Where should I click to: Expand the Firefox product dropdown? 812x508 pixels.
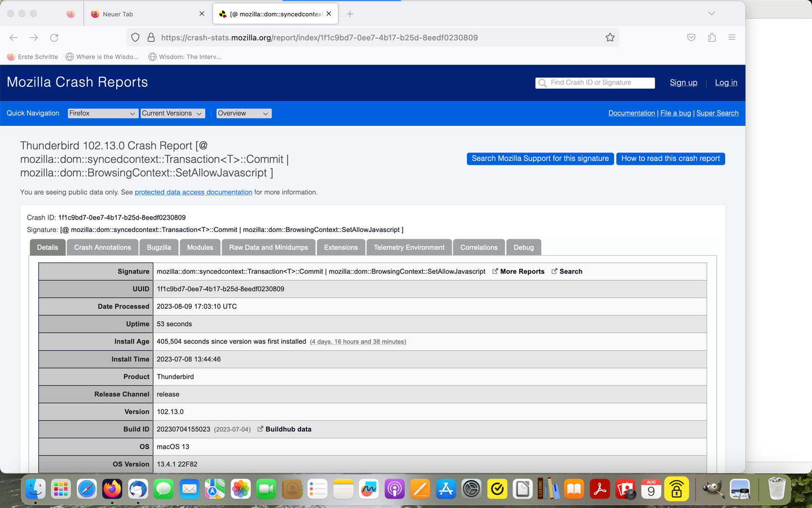(103, 113)
